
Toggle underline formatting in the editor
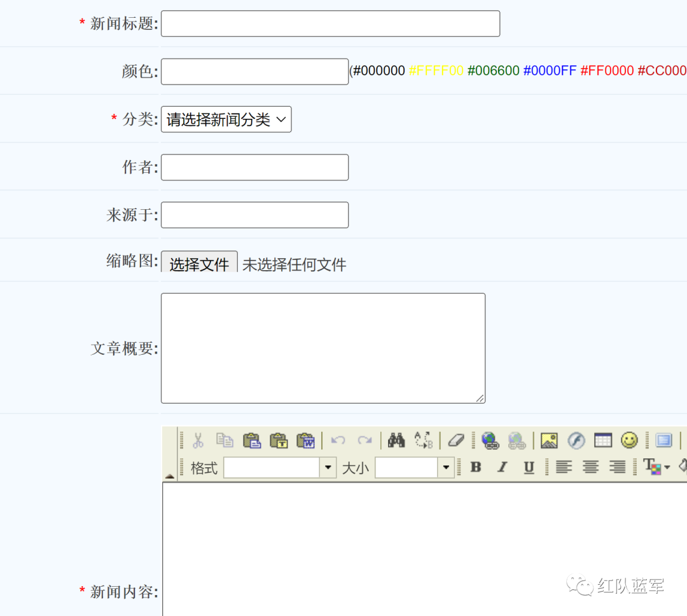tap(528, 467)
